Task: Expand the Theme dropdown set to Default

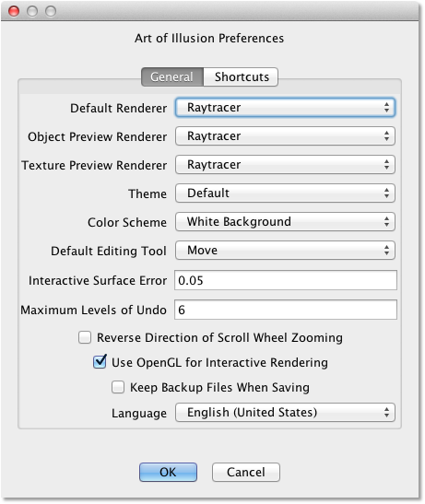Action: pos(285,193)
